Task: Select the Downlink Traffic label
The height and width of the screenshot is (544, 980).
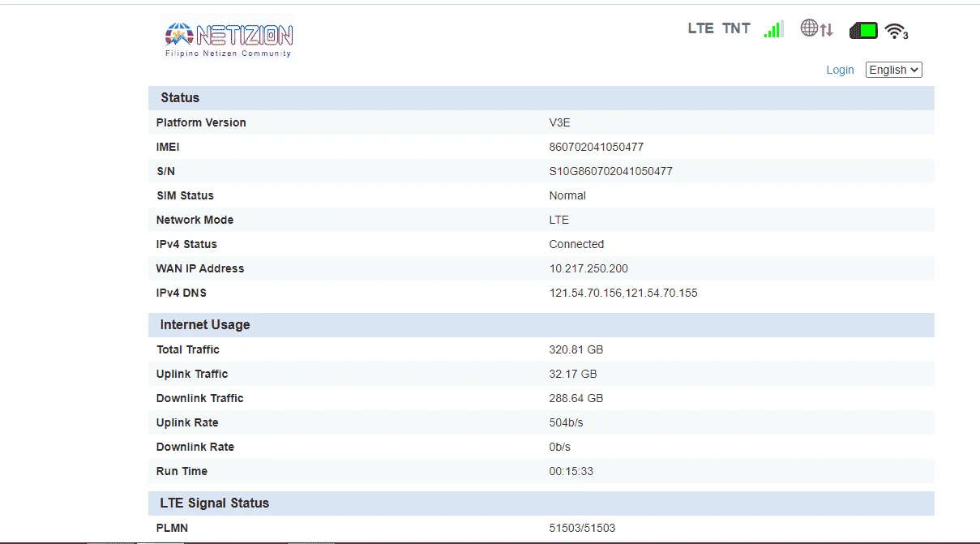Action: tap(200, 398)
